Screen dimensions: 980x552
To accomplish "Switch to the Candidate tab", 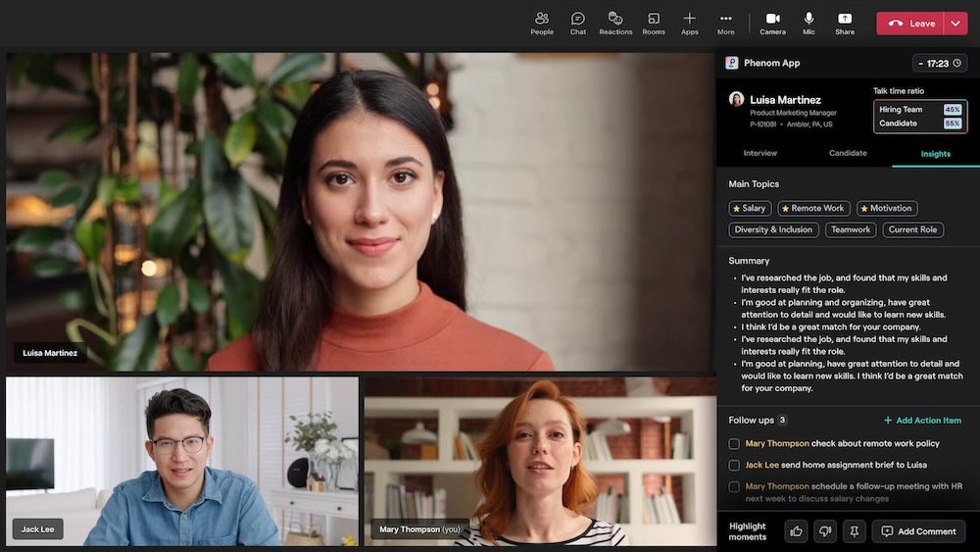I will [848, 153].
